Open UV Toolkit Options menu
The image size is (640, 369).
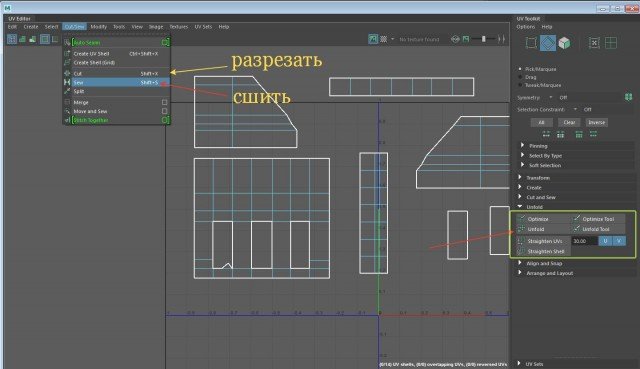(525, 27)
